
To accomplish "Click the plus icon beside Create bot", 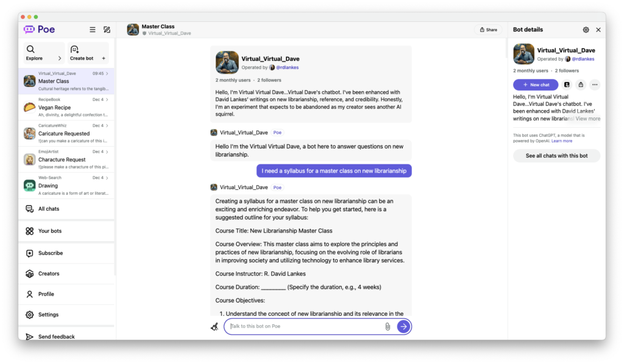I will [104, 58].
